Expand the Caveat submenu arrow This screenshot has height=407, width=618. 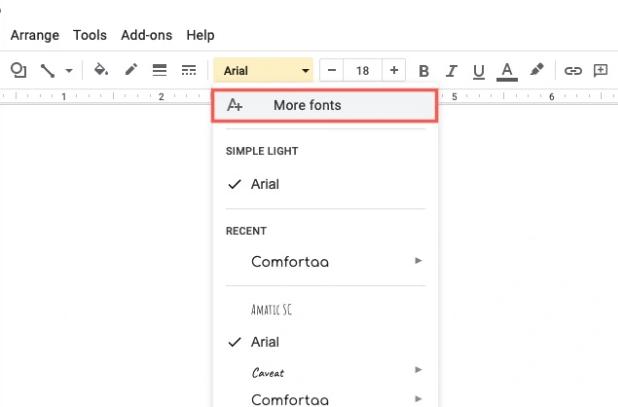click(x=418, y=370)
